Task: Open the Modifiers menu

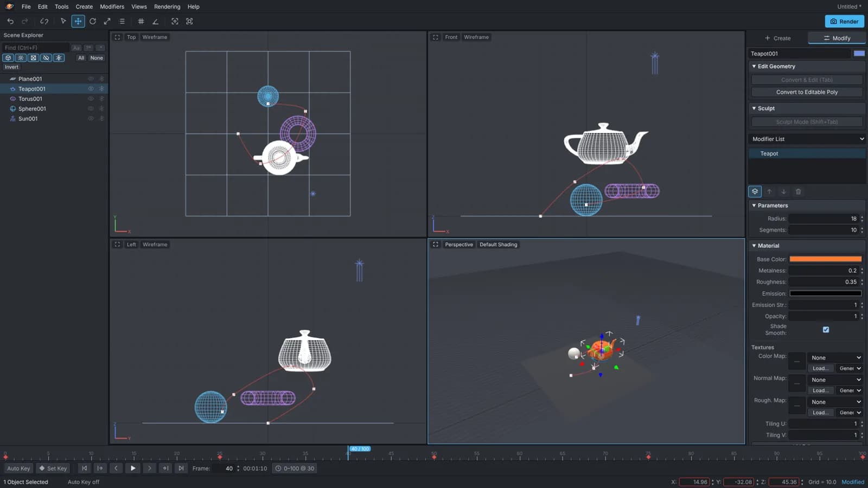Action: [112, 7]
